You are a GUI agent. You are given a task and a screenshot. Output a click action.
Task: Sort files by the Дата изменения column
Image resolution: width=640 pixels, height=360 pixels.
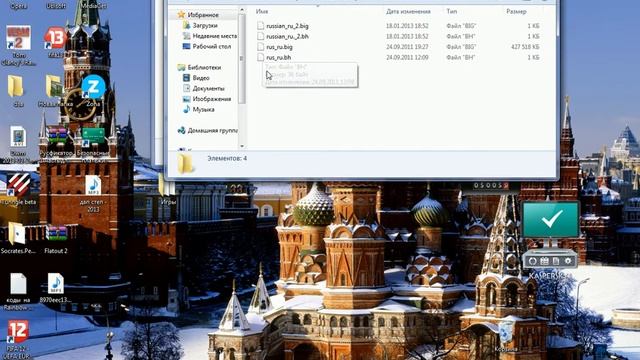pos(408,11)
